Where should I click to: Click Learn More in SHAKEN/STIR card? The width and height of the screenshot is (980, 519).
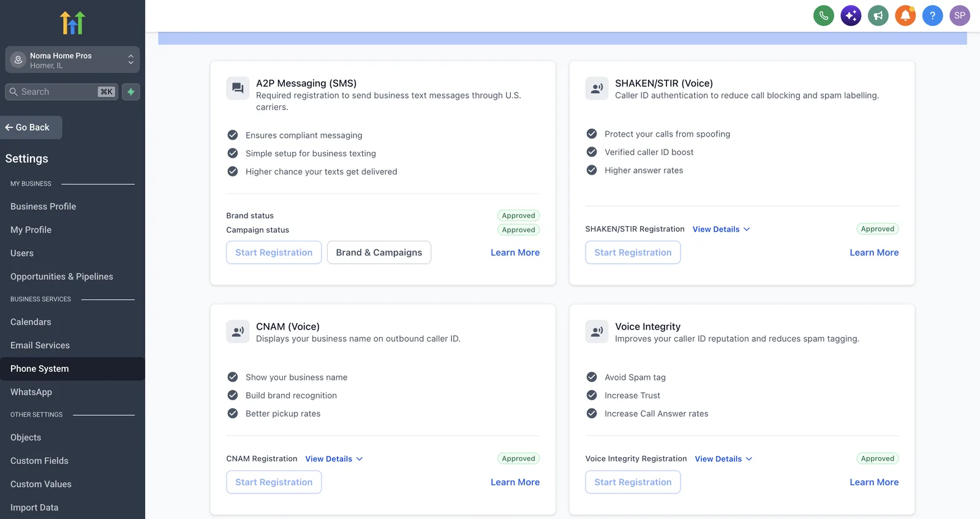point(874,252)
